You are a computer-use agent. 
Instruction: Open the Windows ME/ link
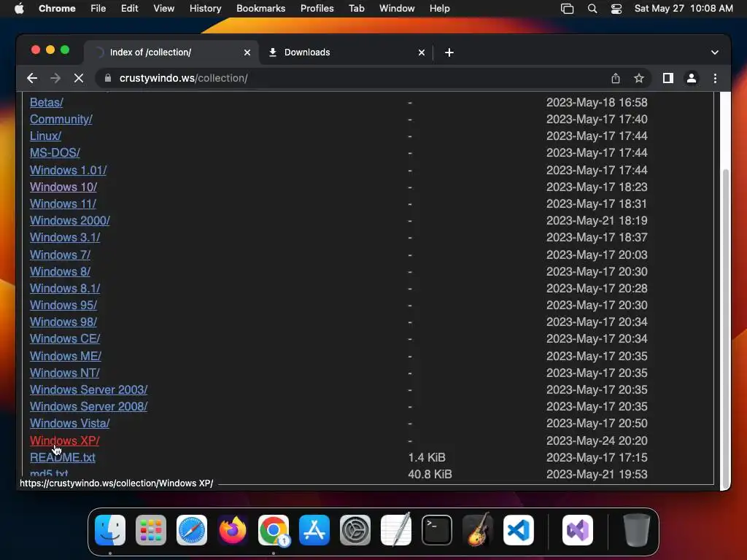coord(65,356)
